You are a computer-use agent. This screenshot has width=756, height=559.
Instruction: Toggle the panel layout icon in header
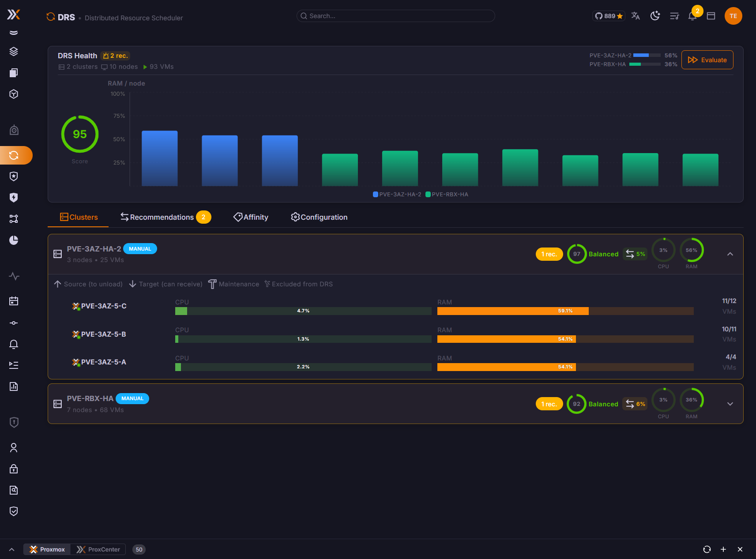click(711, 16)
